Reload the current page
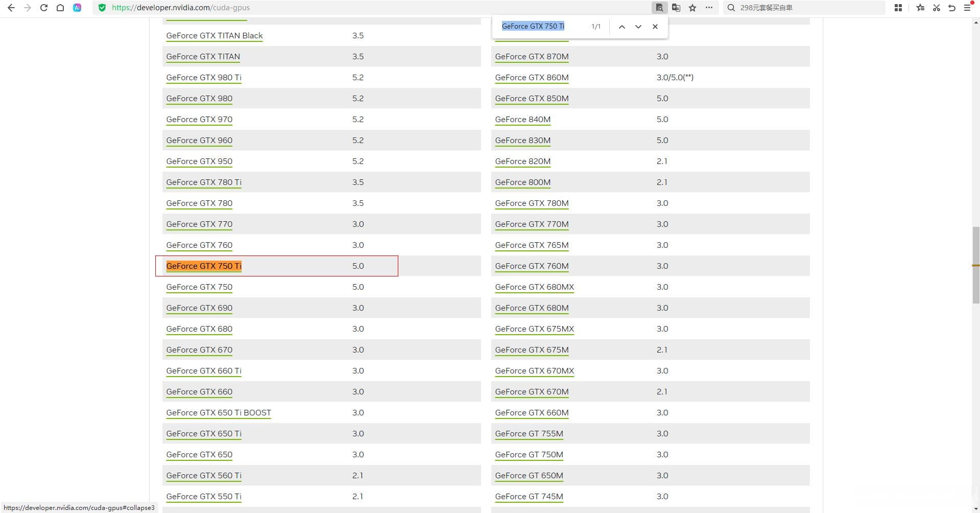This screenshot has width=980, height=513. (44, 8)
